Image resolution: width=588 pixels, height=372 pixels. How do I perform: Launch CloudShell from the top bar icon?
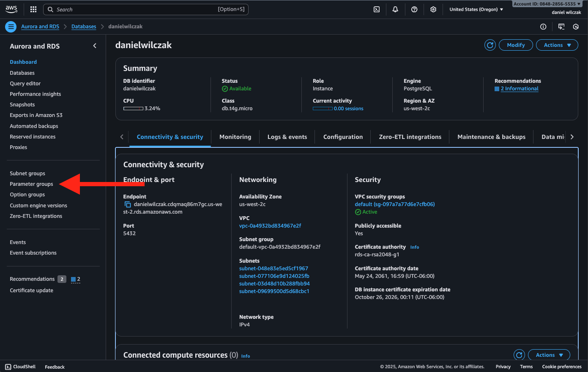(x=377, y=9)
